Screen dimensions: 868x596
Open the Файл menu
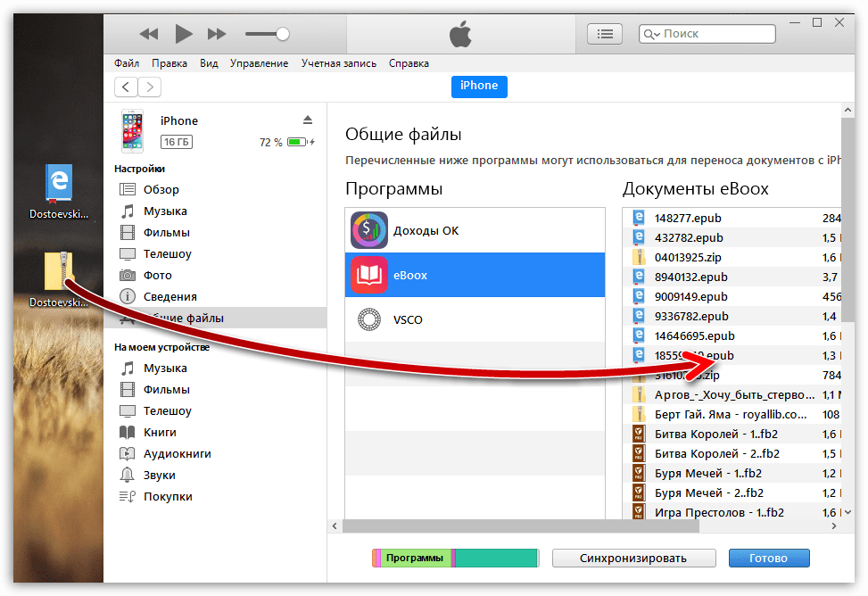tap(127, 63)
